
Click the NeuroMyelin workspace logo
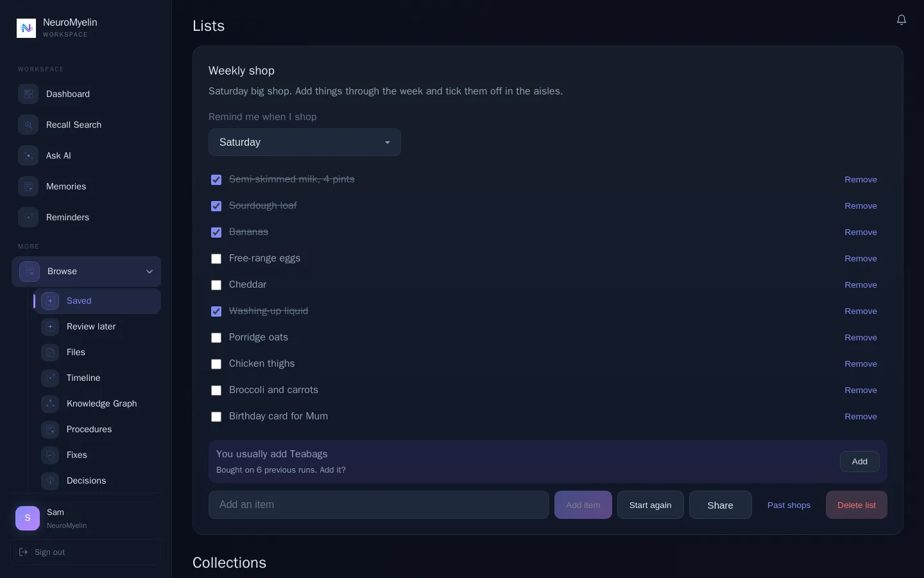(26, 28)
